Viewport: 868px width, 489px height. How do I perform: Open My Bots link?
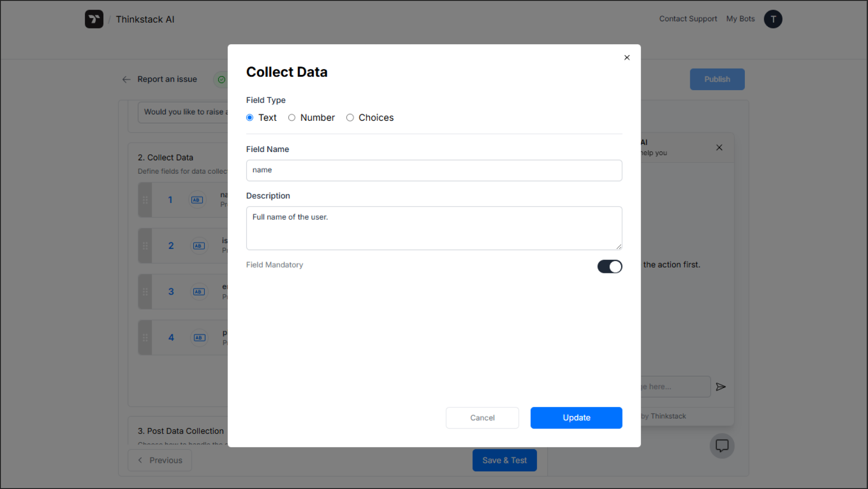pyautogui.click(x=740, y=19)
